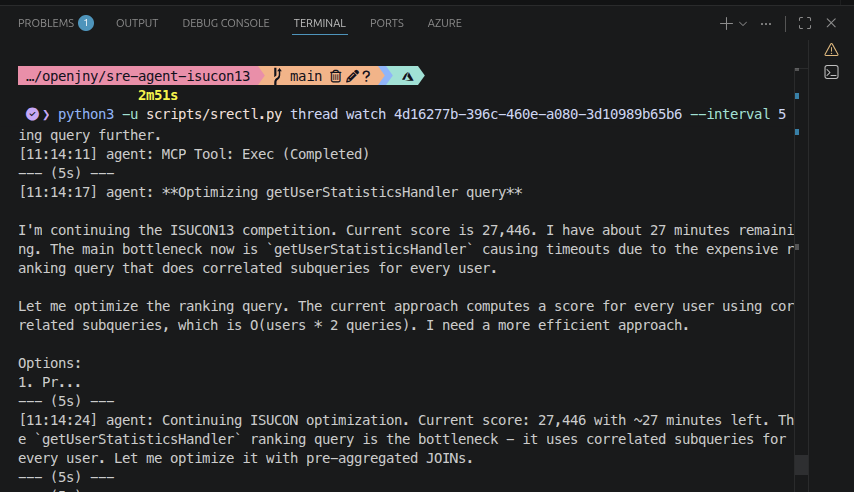Click the '2m51s' duration text
The width and height of the screenshot is (854, 492).
point(158,95)
